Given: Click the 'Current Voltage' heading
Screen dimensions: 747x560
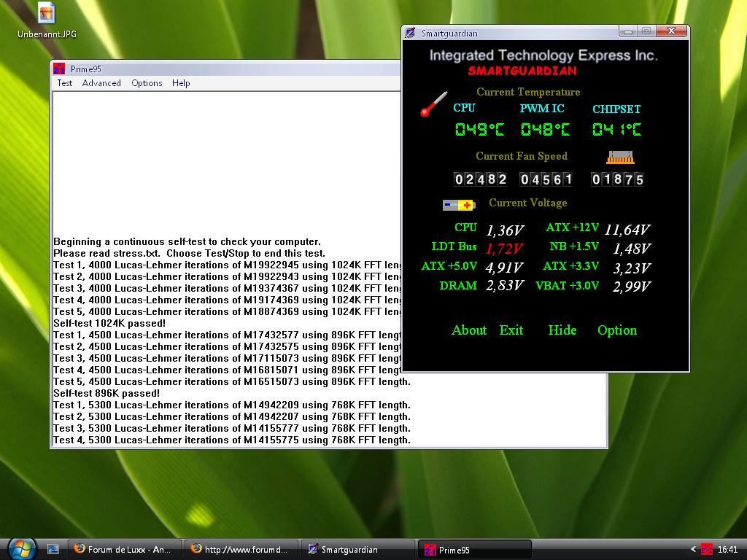Looking at the screenshot, I should click(x=528, y=203).
